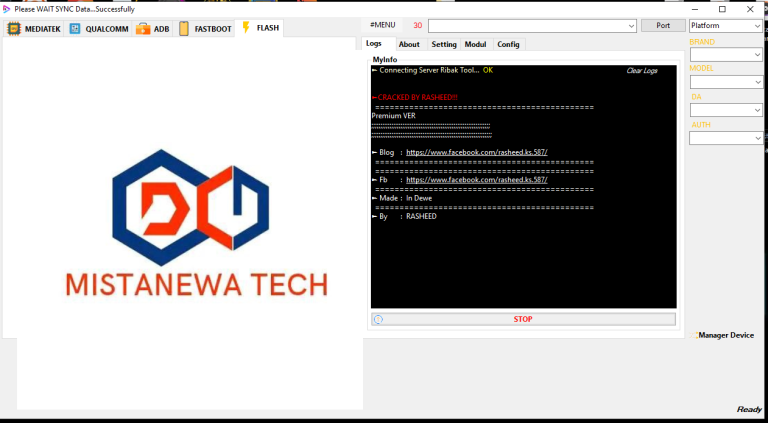
Task: Open the Blog Facebook link
Action: [476, 152]
